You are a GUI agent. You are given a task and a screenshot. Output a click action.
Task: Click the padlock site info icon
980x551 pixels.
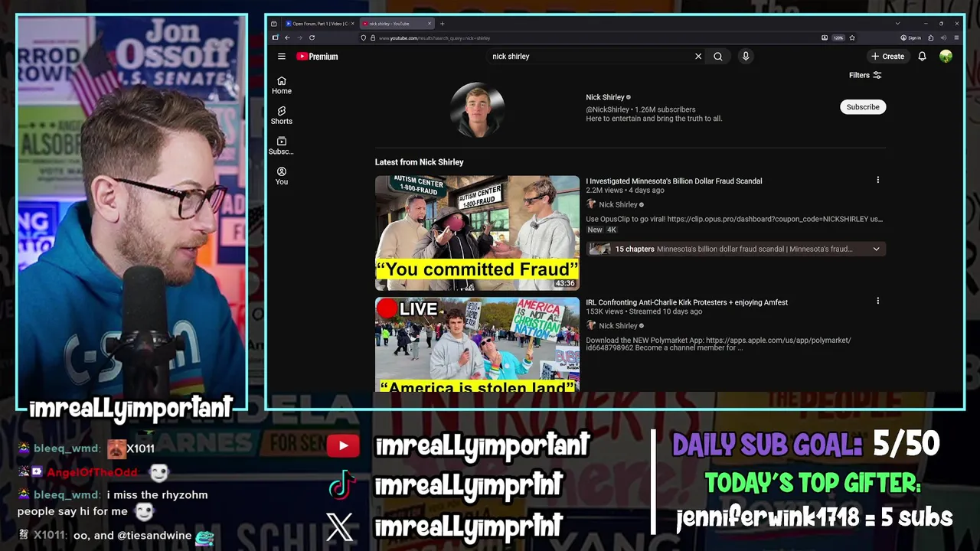[373, 37]
